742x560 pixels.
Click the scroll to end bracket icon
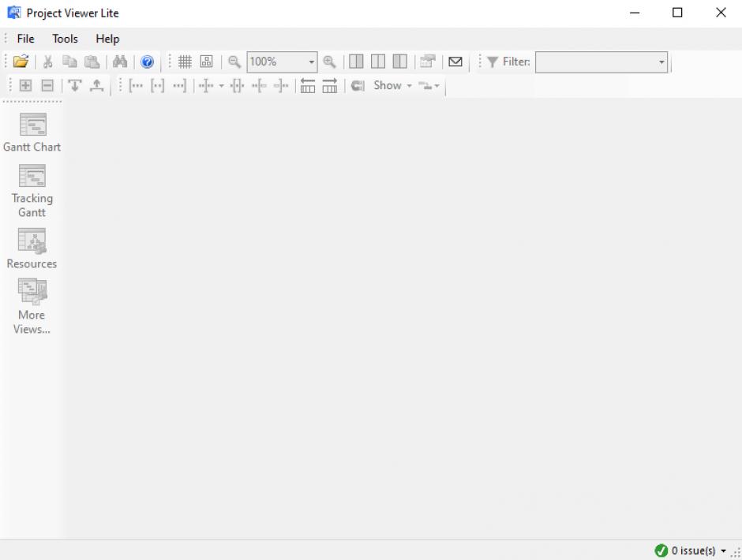[x=179, y=86]
